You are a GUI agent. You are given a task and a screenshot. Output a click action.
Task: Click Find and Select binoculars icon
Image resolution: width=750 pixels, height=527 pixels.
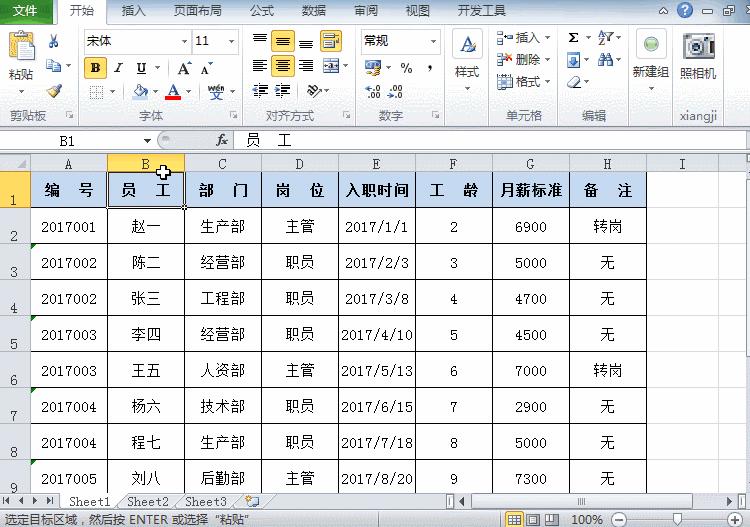(605, 60)
